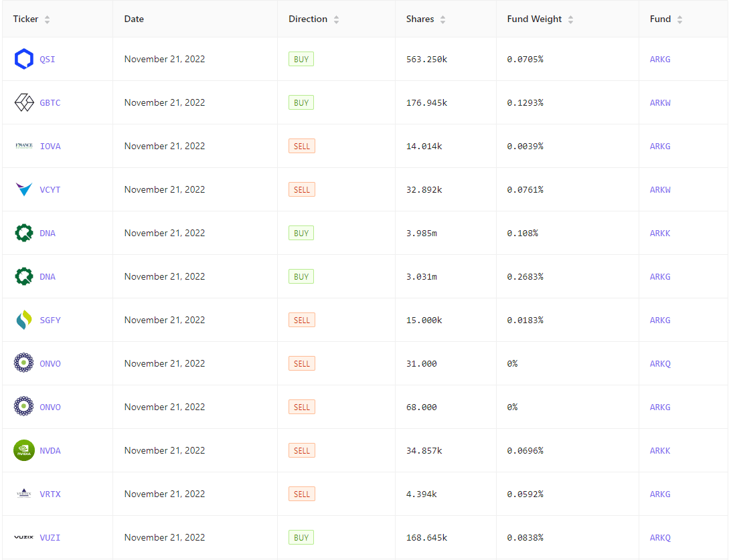Sort table by Ticker column arrows
Screen dimensions: 731x560
tap(47, 19)
